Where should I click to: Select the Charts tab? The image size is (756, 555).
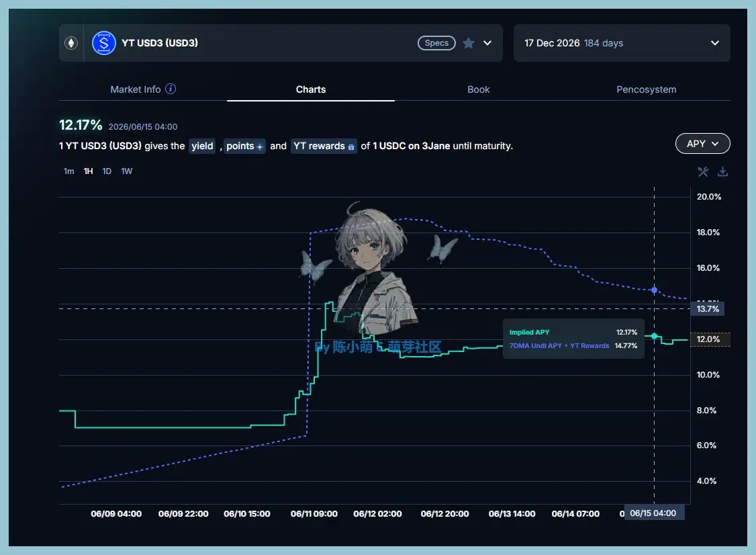point(310,89)
